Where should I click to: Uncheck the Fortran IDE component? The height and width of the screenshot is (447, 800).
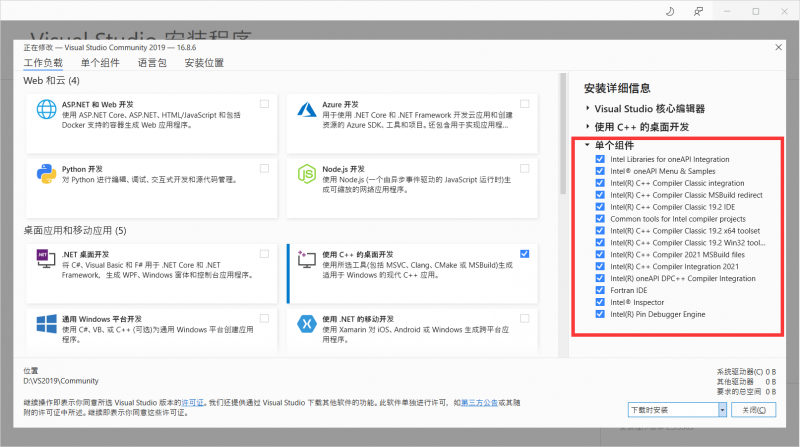point(600,290)
